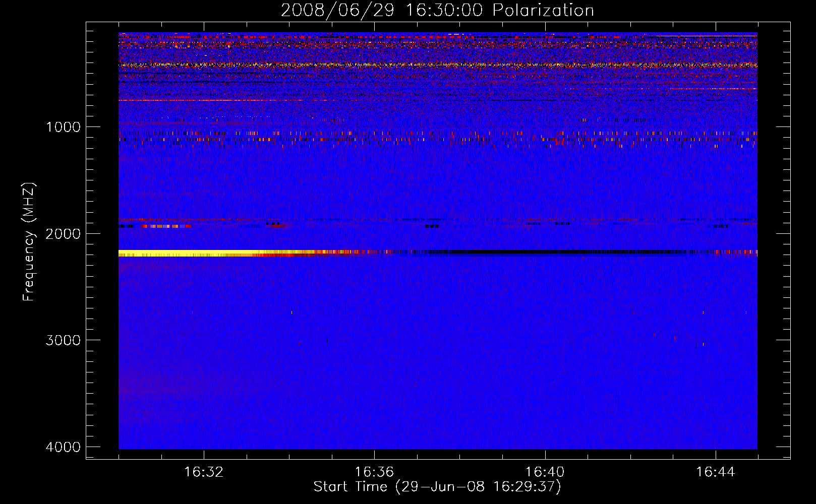
Task: Click the plot title '2008/06/29 16:30:00 Polarization'
Action: pyautogui.click(x=437, y=11)
